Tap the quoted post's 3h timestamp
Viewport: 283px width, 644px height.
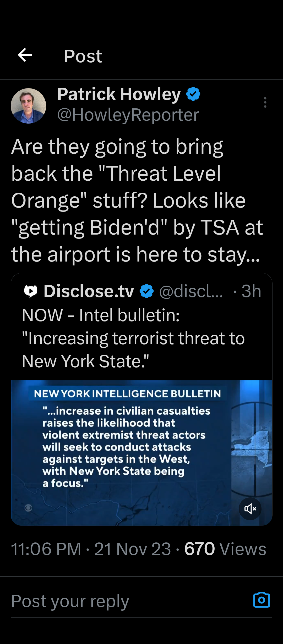[251, 291]
